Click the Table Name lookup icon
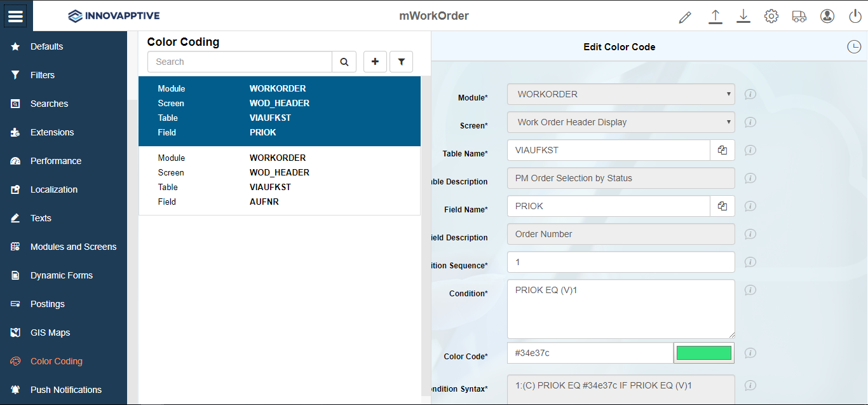Viewport: 868px width, 405px height. [722, 150]
